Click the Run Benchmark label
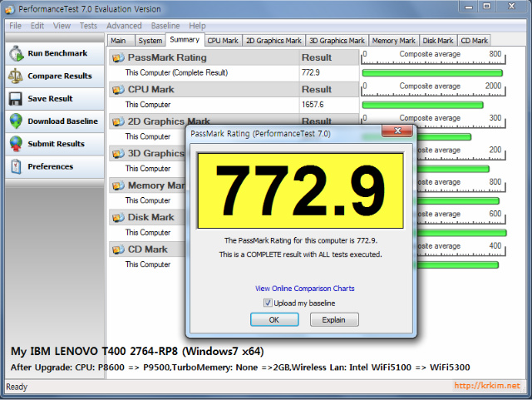The image size is (532, 400). pos(57,53)
